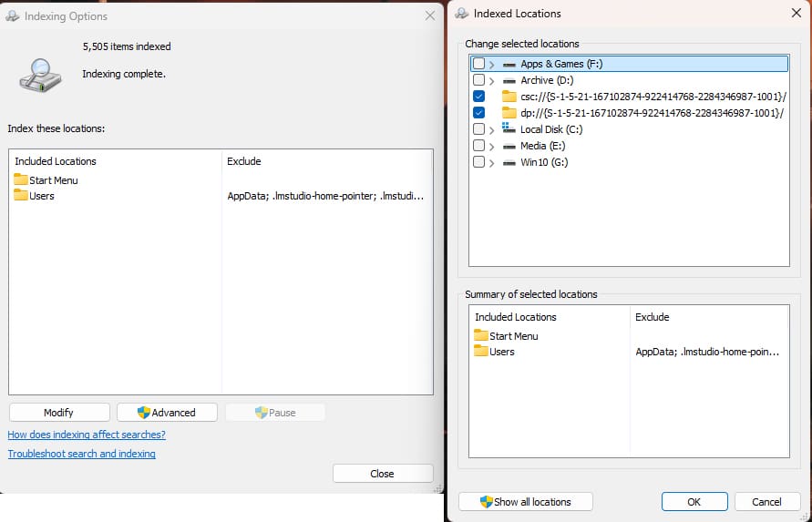Click the Media (E:) drive icon
The image size is (812, 522).
pyautogui.click(x=509, y=146)
